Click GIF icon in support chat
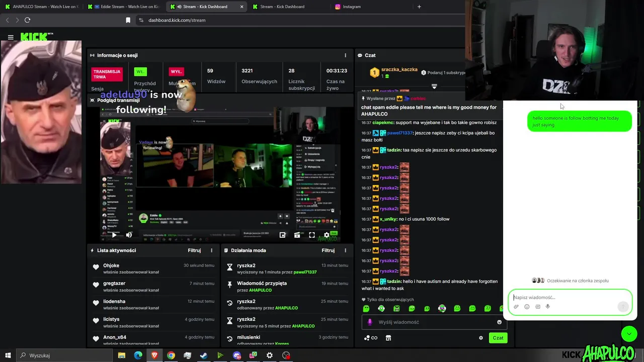Image resolution: width=644 pixels, height=362 pixels. 537,307
